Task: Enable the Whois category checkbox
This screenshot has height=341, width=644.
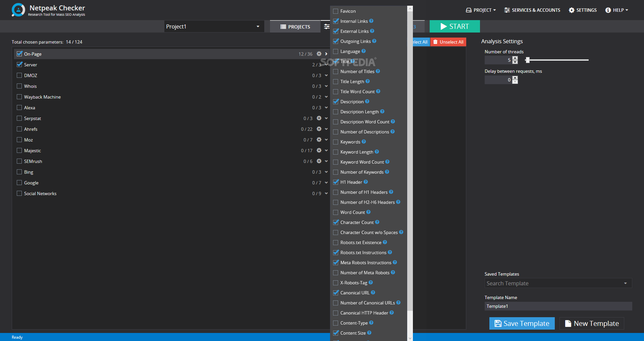Action: 19,86
